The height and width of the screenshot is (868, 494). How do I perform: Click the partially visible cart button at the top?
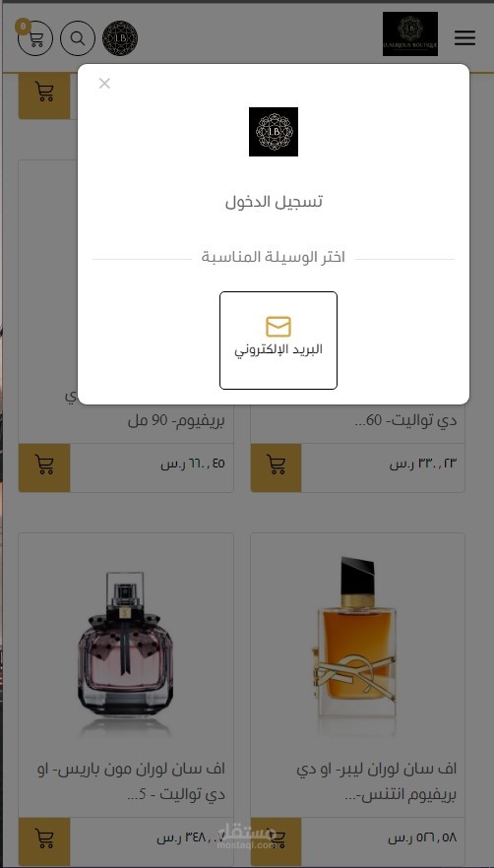point(44,95)
